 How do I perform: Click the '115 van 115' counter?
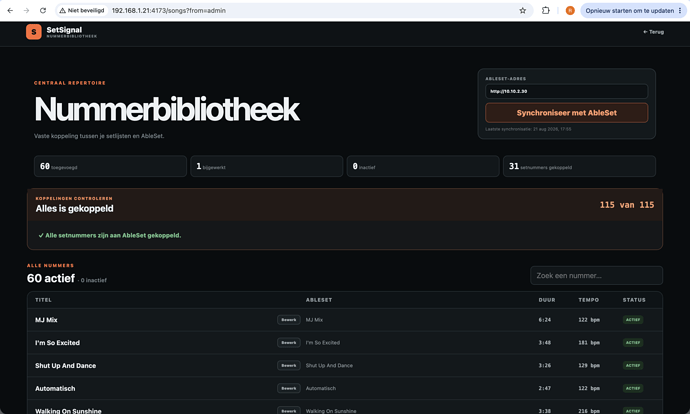627,205
